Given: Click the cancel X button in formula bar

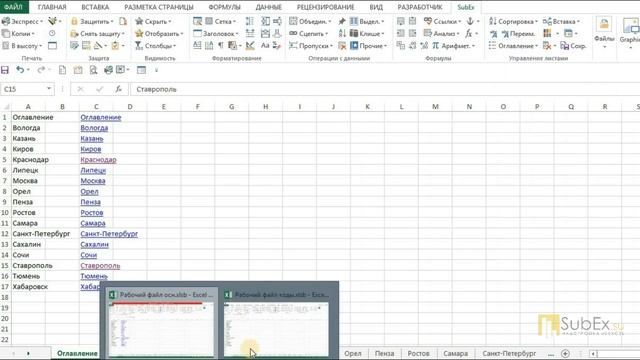Looking at the screenshot, I should (x=80, y=89).
